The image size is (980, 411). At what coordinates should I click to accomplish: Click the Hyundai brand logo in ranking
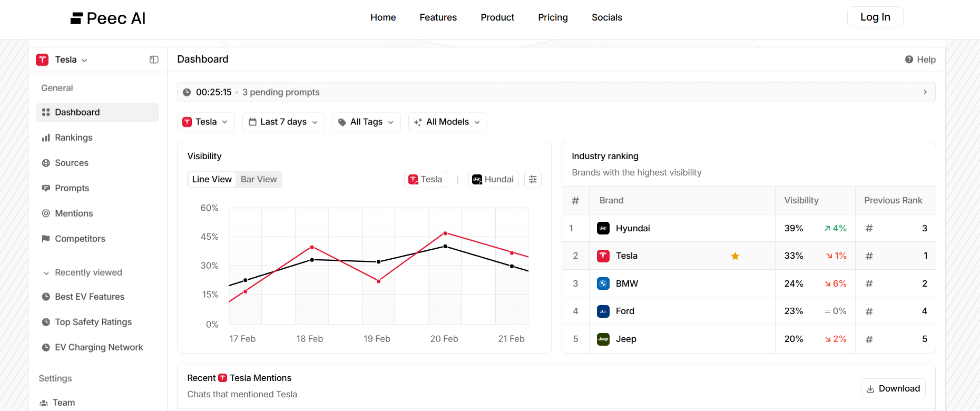click(x=603, y=228)
